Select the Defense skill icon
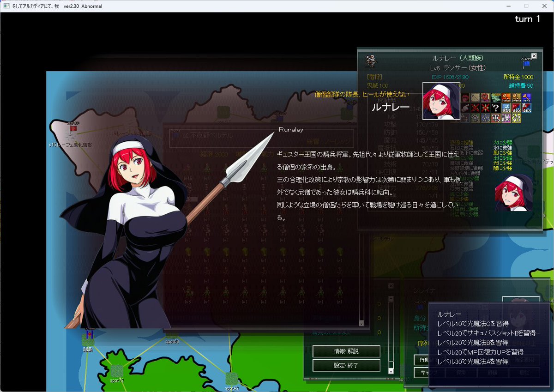 coord(516,97)
